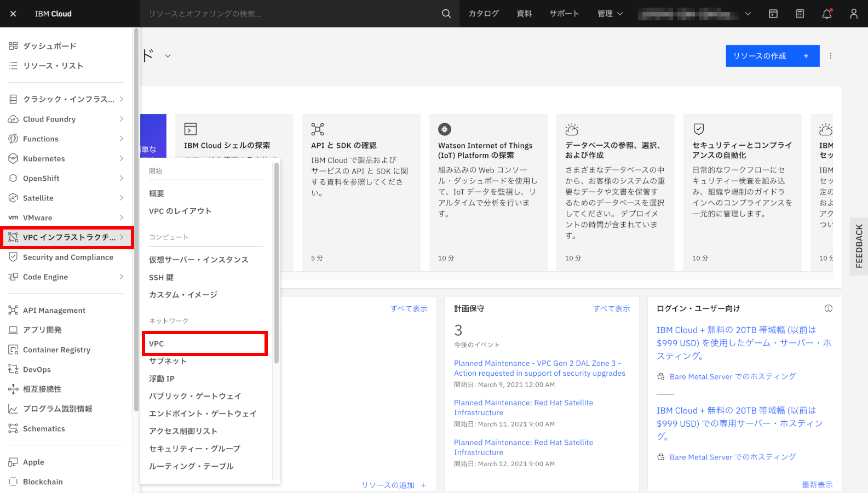The width and height of the screenshot is (868, 493).
Task: Click the OpenShift sidebar icon
Action: tap(13, 178)
